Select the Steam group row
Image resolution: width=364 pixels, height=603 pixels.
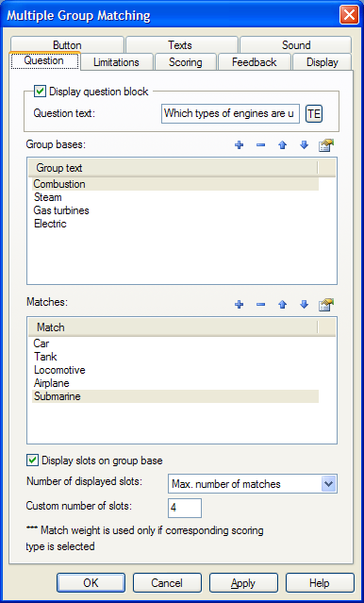click(175, 197)
